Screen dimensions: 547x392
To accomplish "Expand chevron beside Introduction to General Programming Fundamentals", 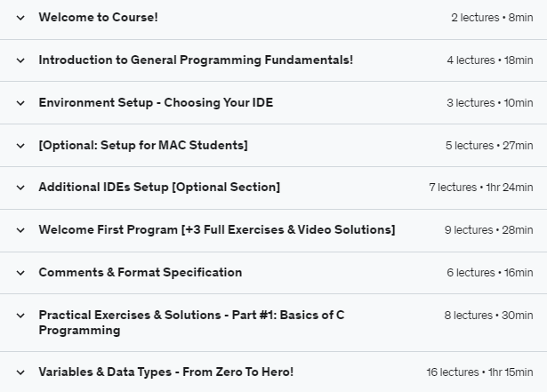I will point(20,60).
